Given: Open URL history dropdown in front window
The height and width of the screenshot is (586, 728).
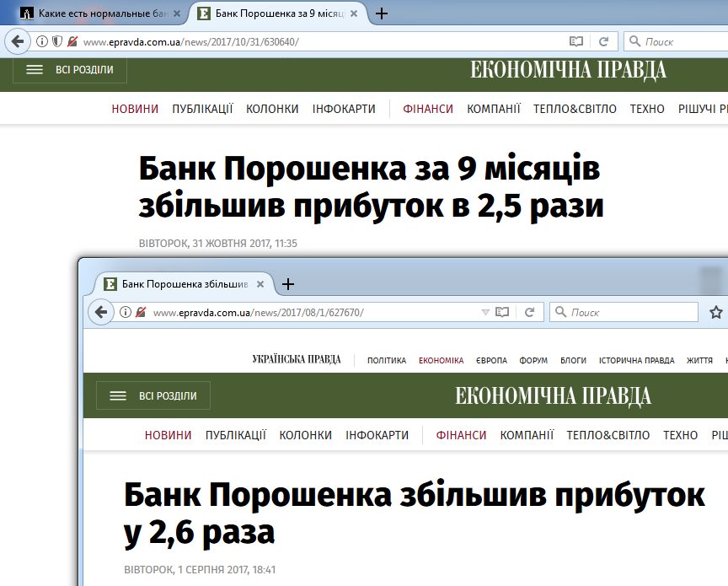Looking at the screenshot, I should click(485, 312).
